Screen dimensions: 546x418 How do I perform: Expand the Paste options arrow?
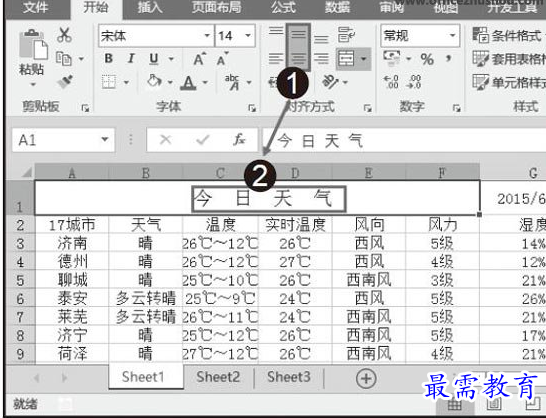tap(33, 84)
